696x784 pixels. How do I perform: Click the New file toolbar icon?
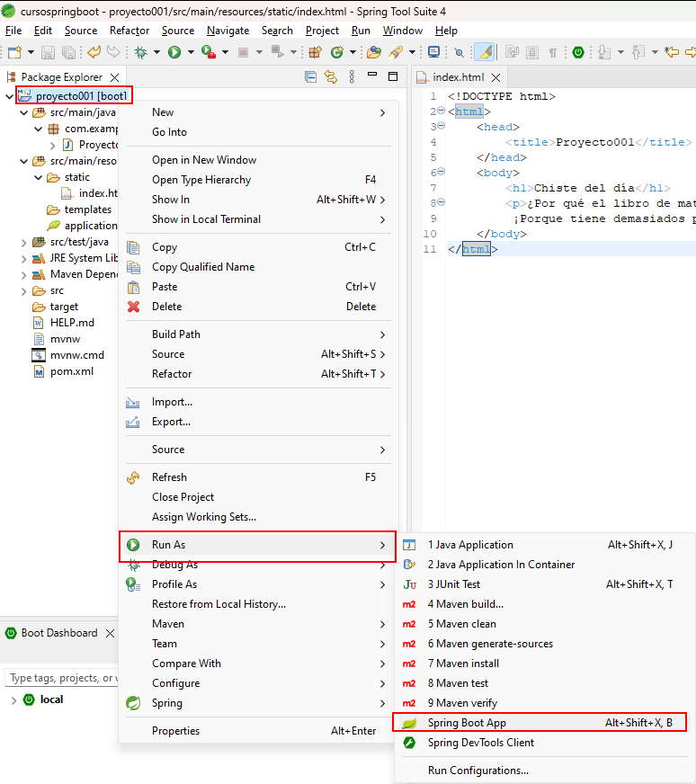(x=15, y=52)
